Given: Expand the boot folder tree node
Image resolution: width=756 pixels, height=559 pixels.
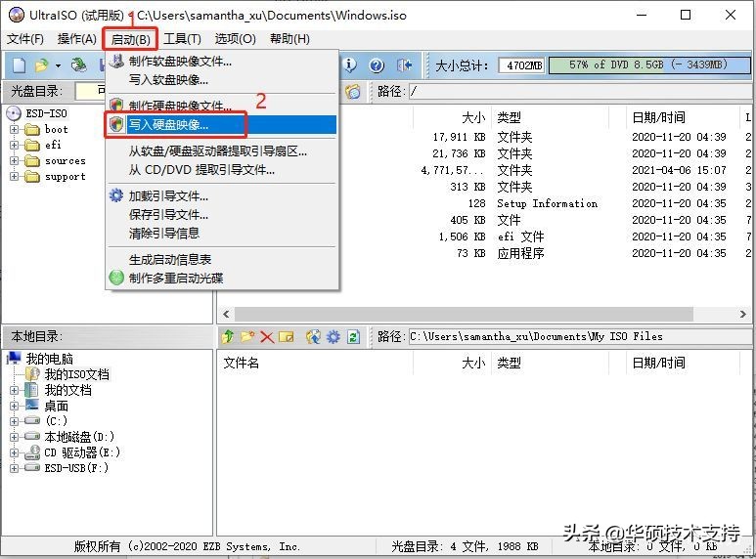Looking at the screenshot, I should [x=14, y=129].
